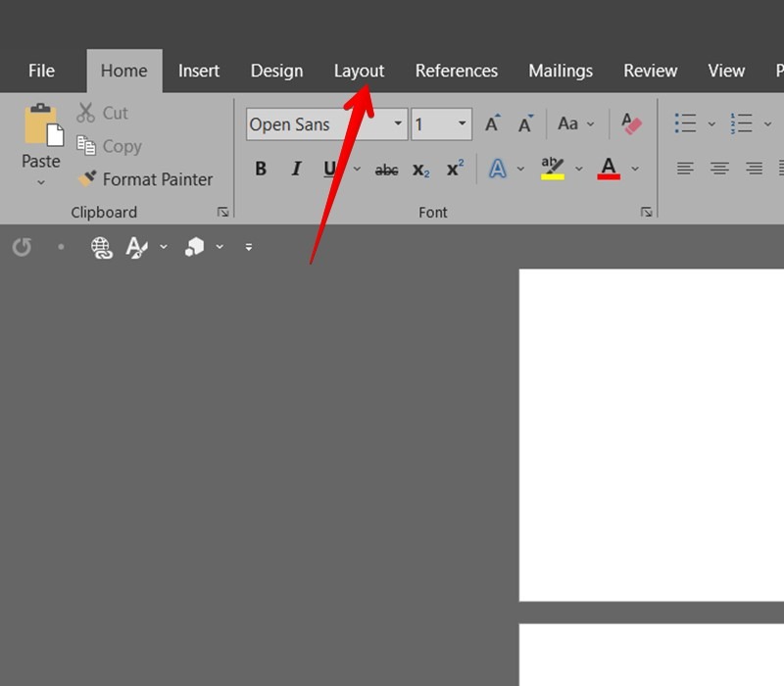This screenshot has height=686, width=784.
Task: Switch to the Layout ribbon tab
Action: point(359,71)
